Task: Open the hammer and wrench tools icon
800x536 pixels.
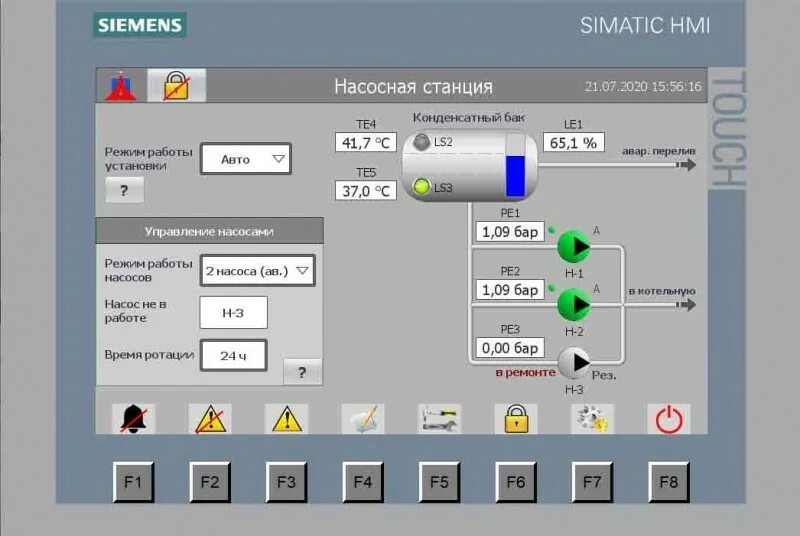Action: pos(439,419)
